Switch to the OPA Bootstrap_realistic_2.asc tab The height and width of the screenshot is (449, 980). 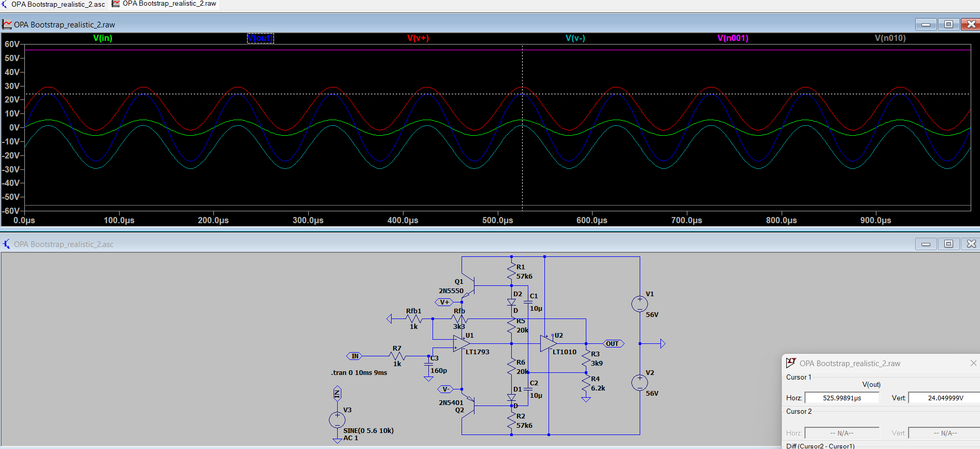coord(54,4)
